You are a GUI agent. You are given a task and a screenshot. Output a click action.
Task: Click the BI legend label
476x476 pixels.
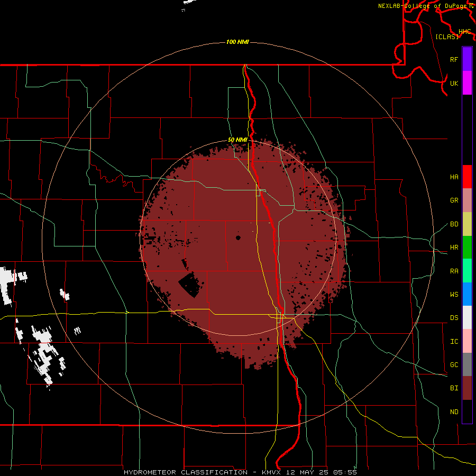pos(454,388)
